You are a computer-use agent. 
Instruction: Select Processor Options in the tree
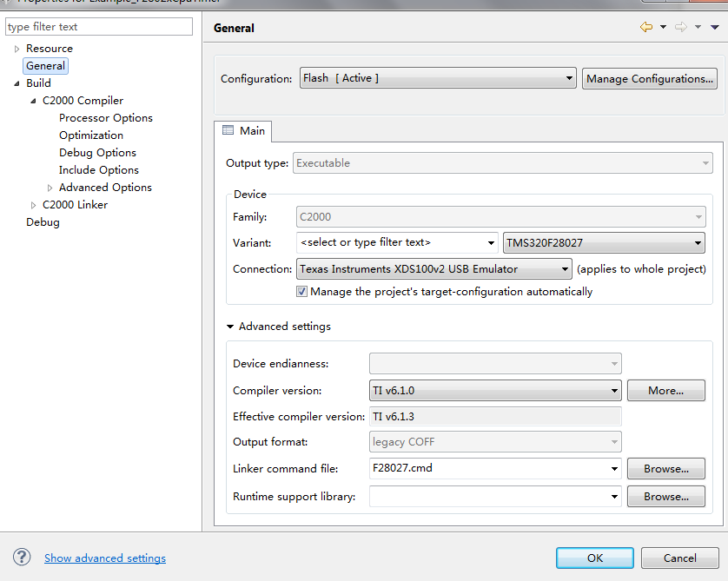pyautogui.click(x=106, y=118)
